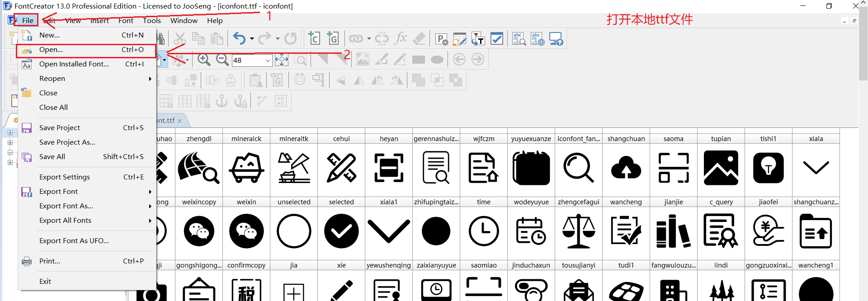Select Open Installed Font... menu entry
Viewport: 868px width, 301px height.
(87, 64)
